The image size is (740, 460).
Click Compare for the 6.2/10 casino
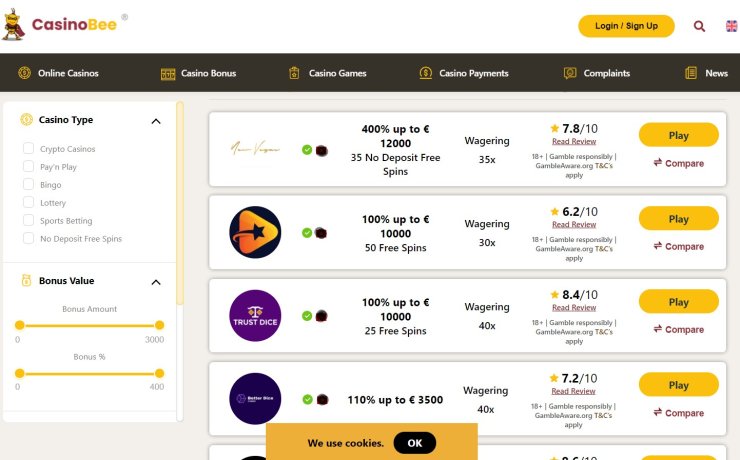[x=679, y=246]
